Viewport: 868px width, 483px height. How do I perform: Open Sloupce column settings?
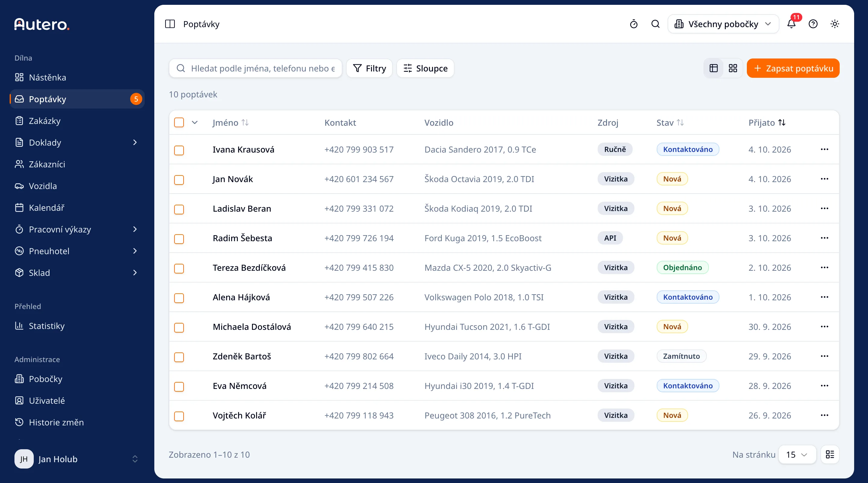[x=425, y=68]
